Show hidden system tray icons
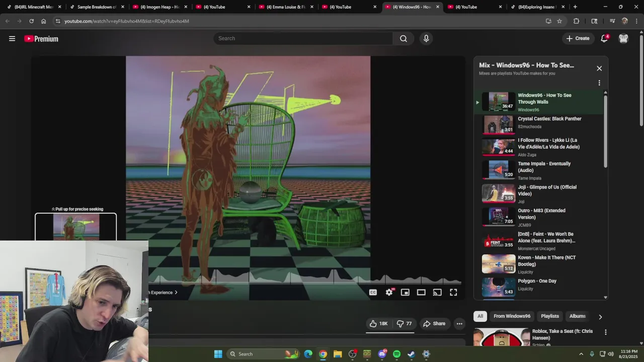Screen dimensions: 644x362 581,354
